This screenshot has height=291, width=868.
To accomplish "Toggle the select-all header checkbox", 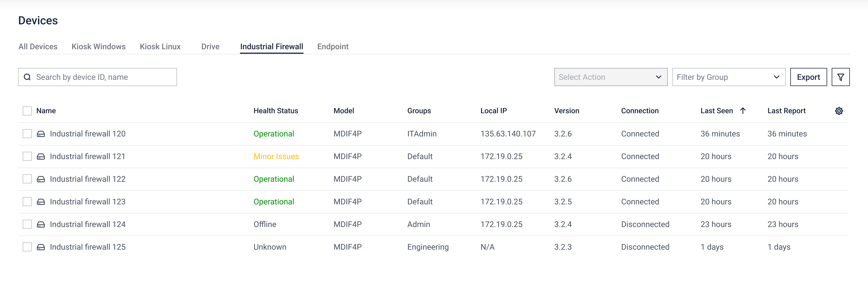I will 27,111.
